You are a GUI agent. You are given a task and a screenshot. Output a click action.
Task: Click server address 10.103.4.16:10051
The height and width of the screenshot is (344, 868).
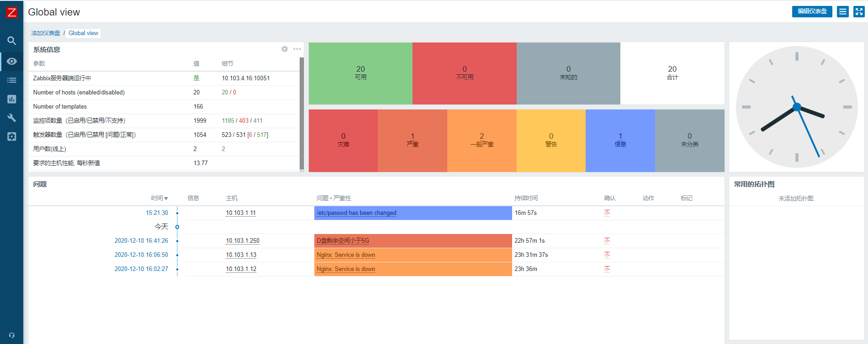click(x=246, y=78)
